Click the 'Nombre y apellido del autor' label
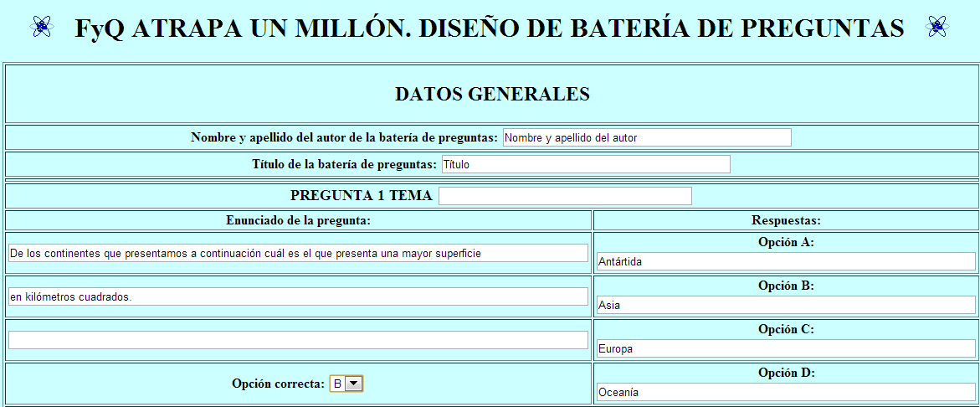This screenshot has width=980, height=407. point(344,138)
